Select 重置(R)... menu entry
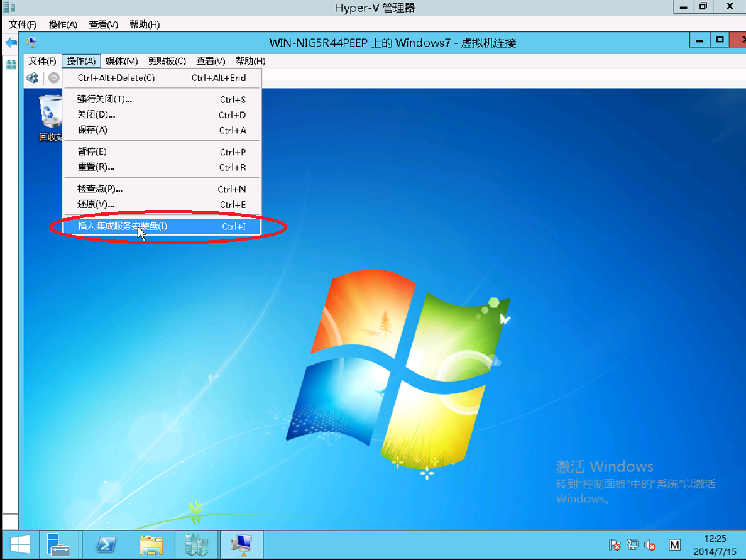This screenshot has width=746, height=560. (162, 167)
